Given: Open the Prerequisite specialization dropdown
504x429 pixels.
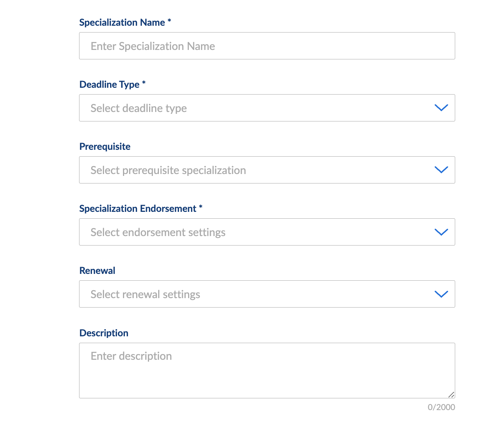Looking at the screenshot, I should [257, 170].
